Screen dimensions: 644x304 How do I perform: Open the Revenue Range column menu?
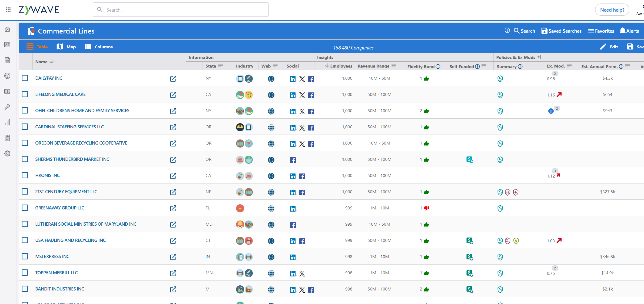tap(394, 66)
